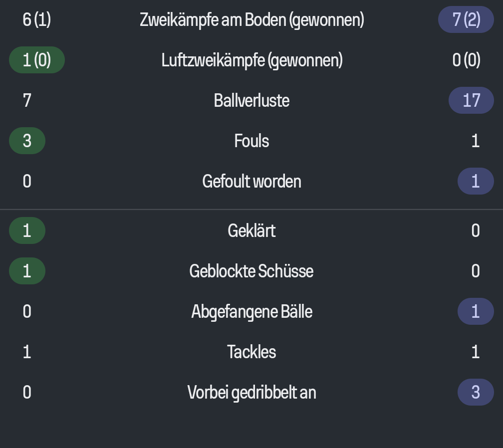The height and width of the screenshot is (448, 503).
Task: Click the 7 value in the Ballverluste row
Action: pos(27,100)
